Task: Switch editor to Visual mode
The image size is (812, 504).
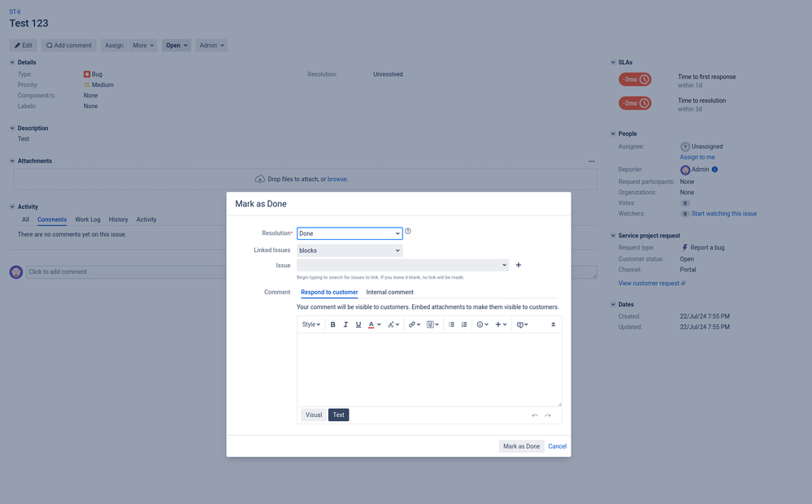Action: pyautogui.click(x=313, y=415)
